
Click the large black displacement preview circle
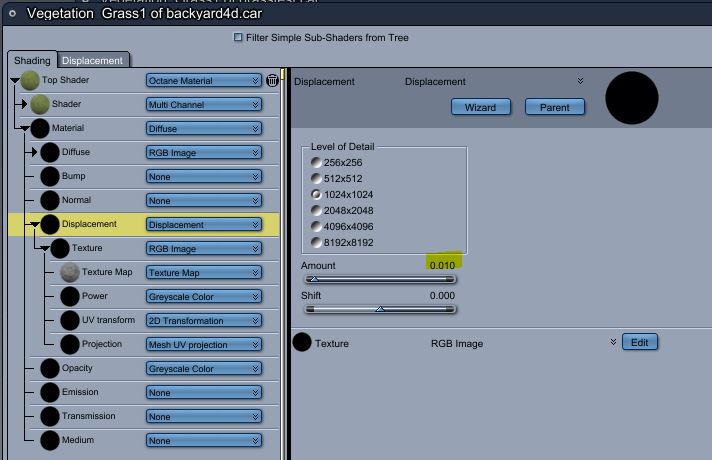pyautogui.click(x=632, y=98)
